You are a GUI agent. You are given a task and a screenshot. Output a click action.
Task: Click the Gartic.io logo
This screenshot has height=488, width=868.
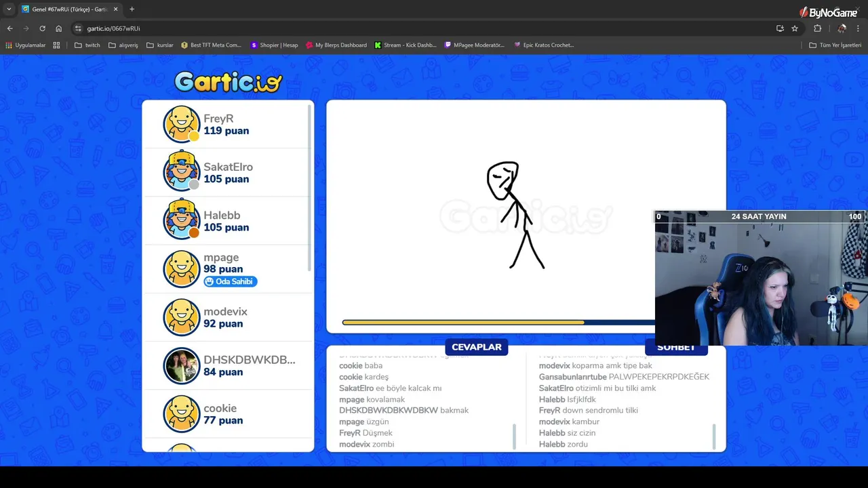tap(228, 82)
